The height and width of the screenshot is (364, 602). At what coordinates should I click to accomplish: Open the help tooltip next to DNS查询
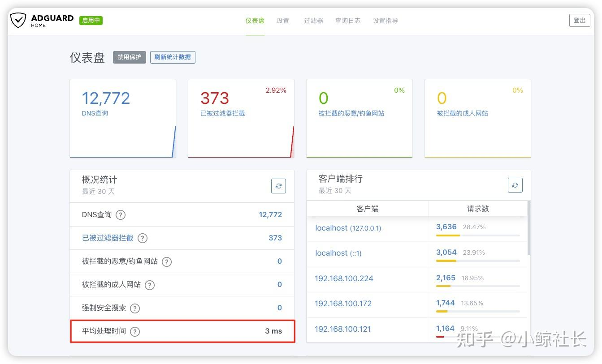tap(120, 214)
